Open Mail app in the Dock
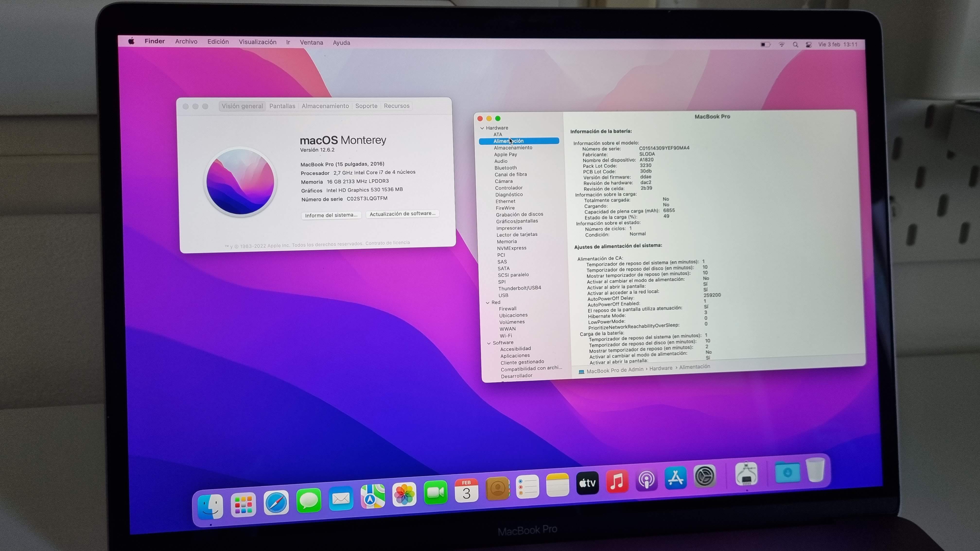The image size is (980, 551). point(341,498)
